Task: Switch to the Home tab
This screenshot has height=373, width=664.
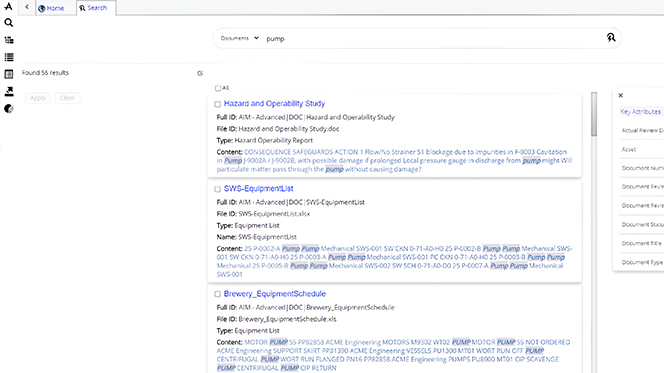Action: pos(51,8)
